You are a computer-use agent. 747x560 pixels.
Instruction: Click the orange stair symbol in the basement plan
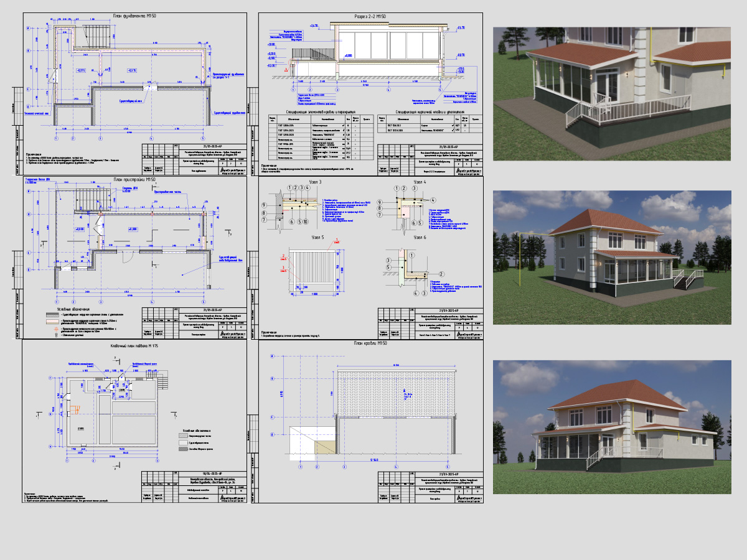click(74, 409)
